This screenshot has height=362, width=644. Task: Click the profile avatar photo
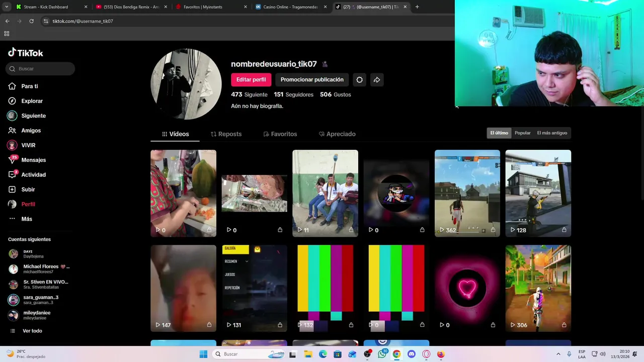186,84
